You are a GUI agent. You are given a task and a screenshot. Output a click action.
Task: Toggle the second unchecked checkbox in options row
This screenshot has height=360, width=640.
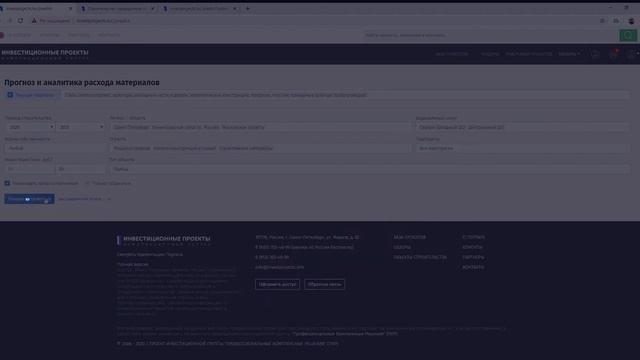coord(87,183)
